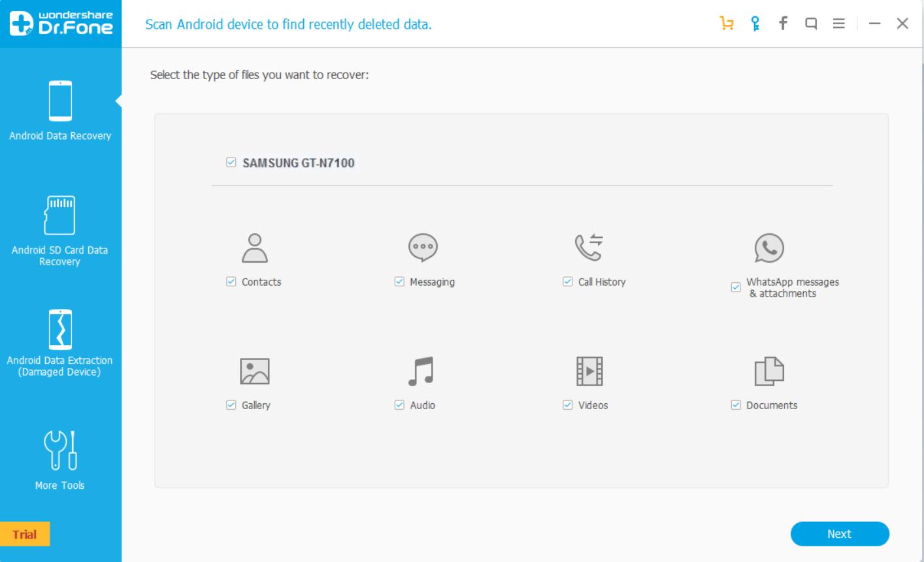Uncheck the Documents checkbox

pos(736,405)
